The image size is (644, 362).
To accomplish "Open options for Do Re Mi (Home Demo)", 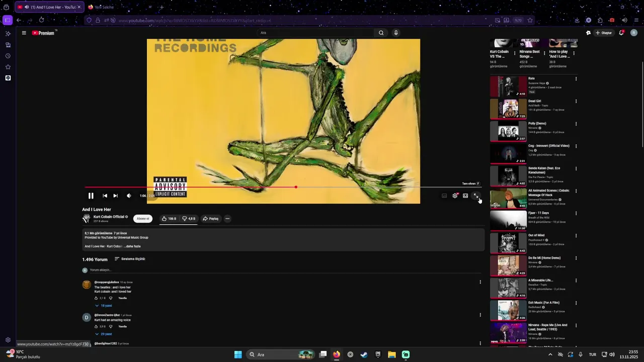I will click(x=576, y=258).
